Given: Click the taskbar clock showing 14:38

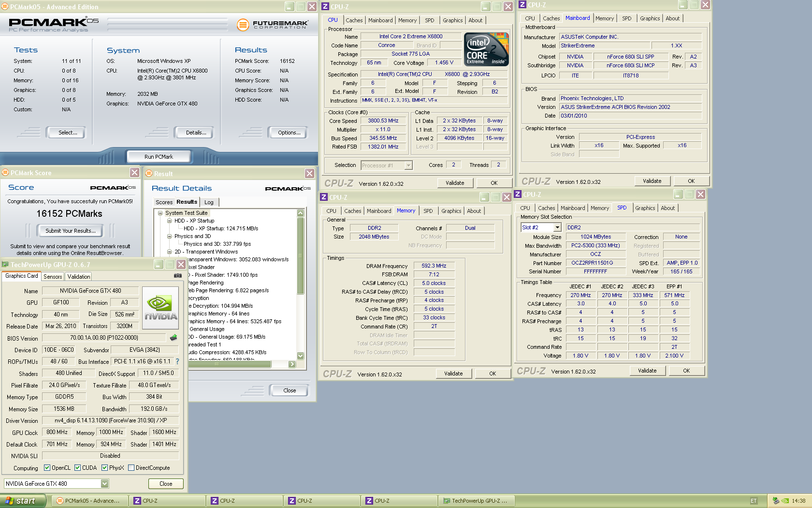Looking at the screenshot, I should [x=798, y=501].
